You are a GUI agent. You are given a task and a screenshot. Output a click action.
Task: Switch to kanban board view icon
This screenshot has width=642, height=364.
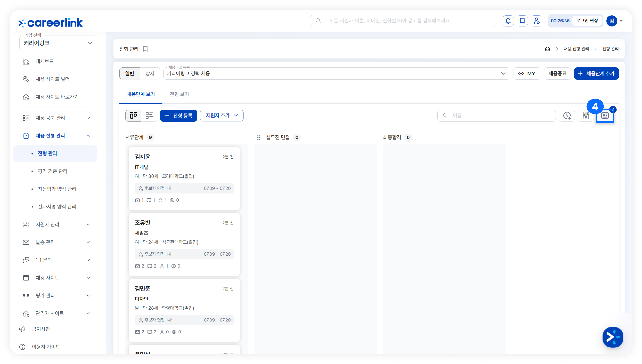133,116
